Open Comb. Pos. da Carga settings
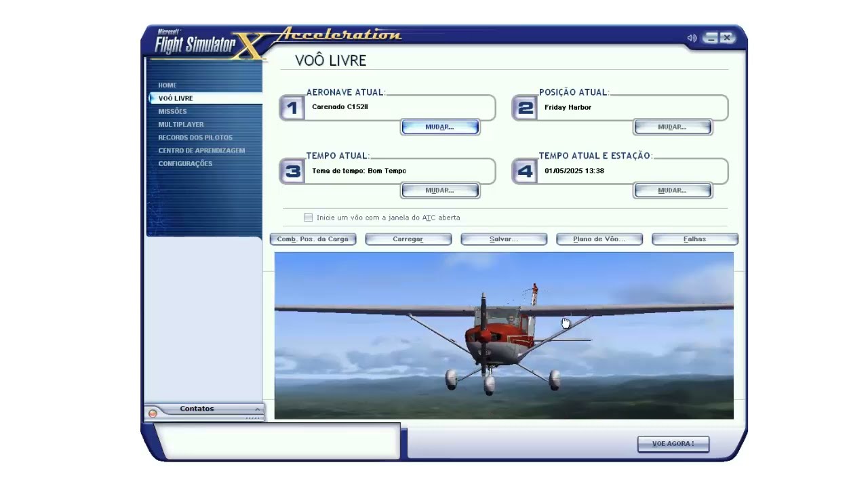This screenshot has width=868, height=488. pyautogui.click(x=313, y=239)
